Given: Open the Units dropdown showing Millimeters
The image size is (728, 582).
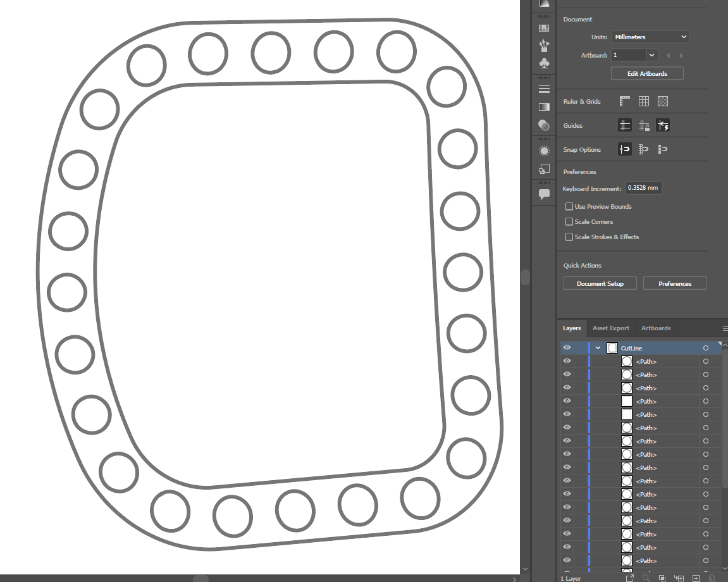Looking at the screenshot, I should pos(650,37).
